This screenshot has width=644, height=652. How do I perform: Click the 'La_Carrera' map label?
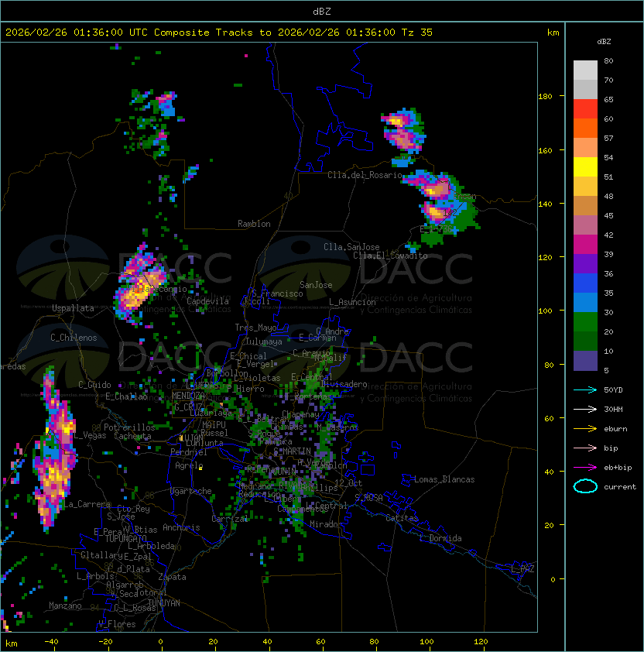click(87, 504)
